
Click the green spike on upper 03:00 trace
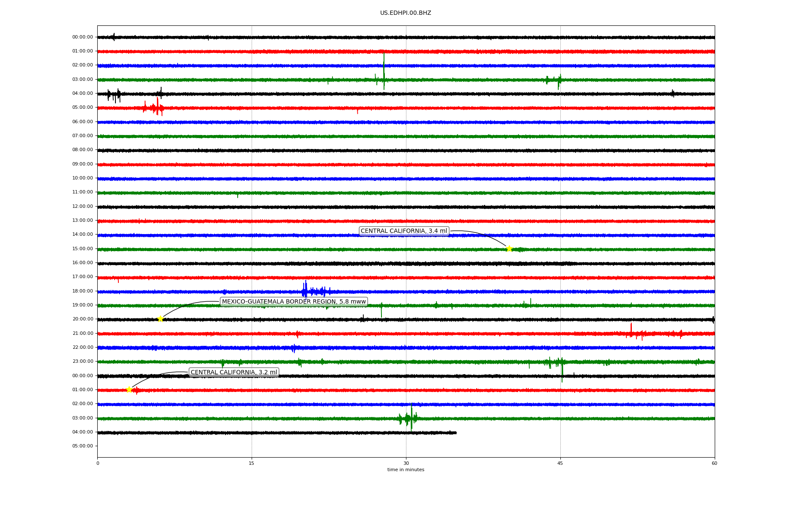[x=384, y=72]
